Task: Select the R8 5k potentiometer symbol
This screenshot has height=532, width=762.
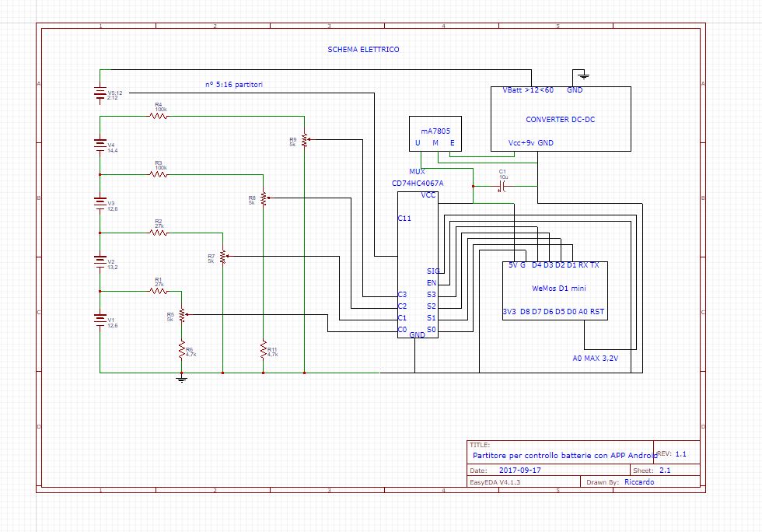Action: click(264, 198)
